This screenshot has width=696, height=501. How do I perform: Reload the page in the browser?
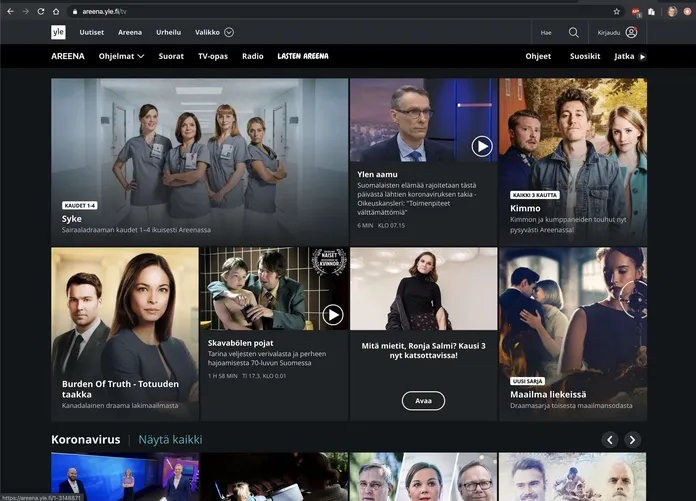pyautogui.click(x=41, y=11)
